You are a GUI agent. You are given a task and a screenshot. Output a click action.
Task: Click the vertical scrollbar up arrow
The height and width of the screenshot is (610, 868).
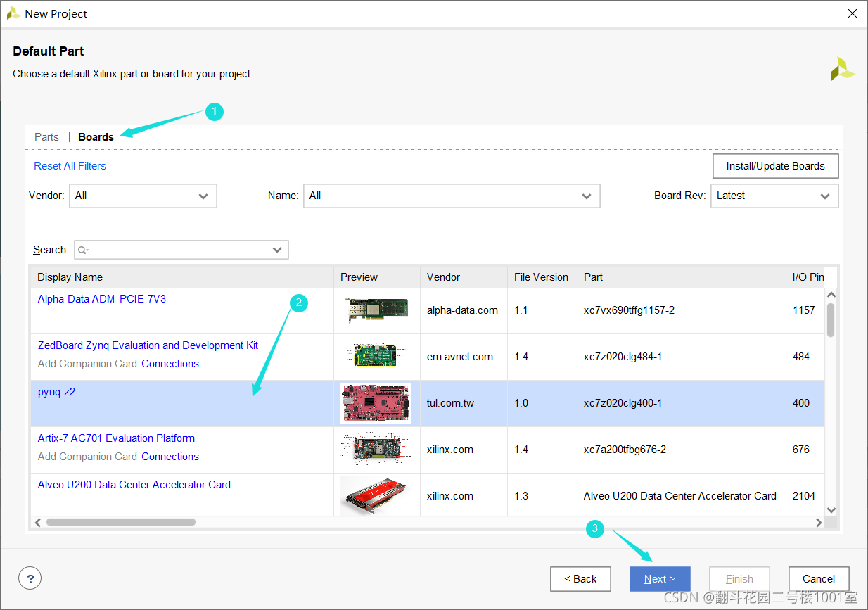click(x=831, y=295)
